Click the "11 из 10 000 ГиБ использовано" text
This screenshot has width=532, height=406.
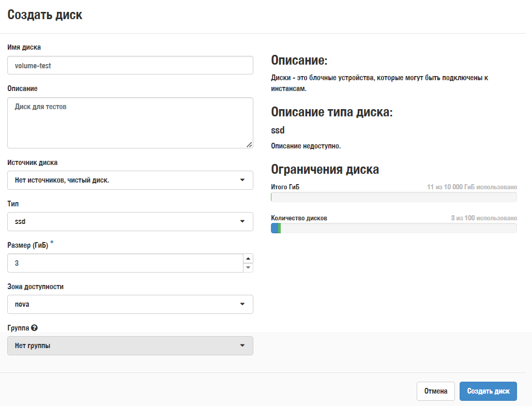tap(472, 187)
